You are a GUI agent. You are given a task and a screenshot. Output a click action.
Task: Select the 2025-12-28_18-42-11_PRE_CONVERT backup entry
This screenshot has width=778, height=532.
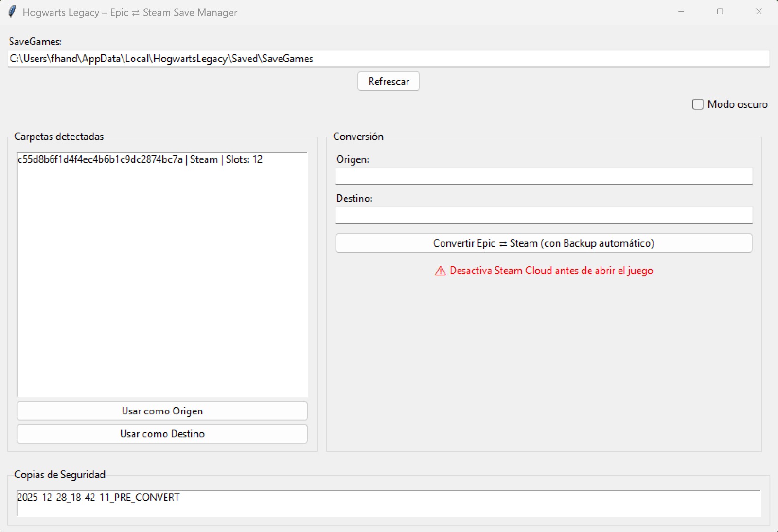click(389, 497)
